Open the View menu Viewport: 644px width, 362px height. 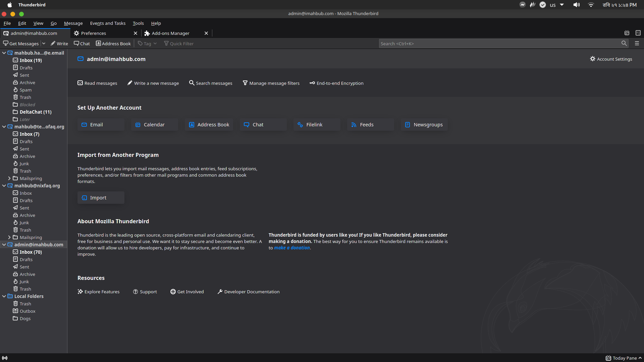tap(38, 23)
